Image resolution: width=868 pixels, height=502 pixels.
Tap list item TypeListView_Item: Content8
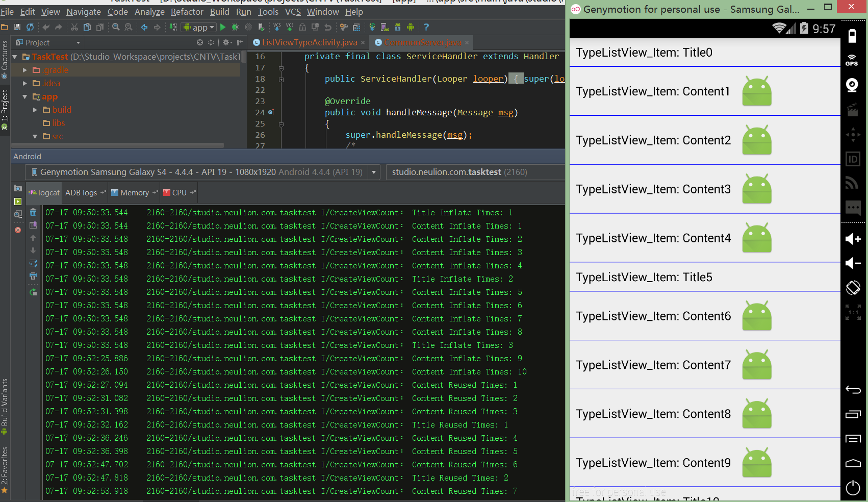point(705,414)
